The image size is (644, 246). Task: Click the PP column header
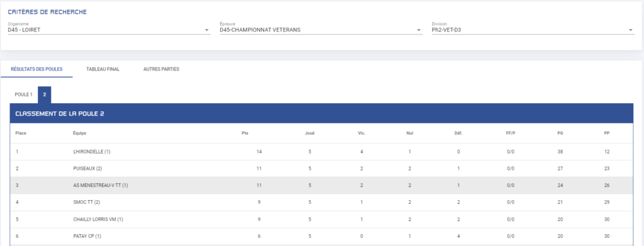[x=607, y=133]
